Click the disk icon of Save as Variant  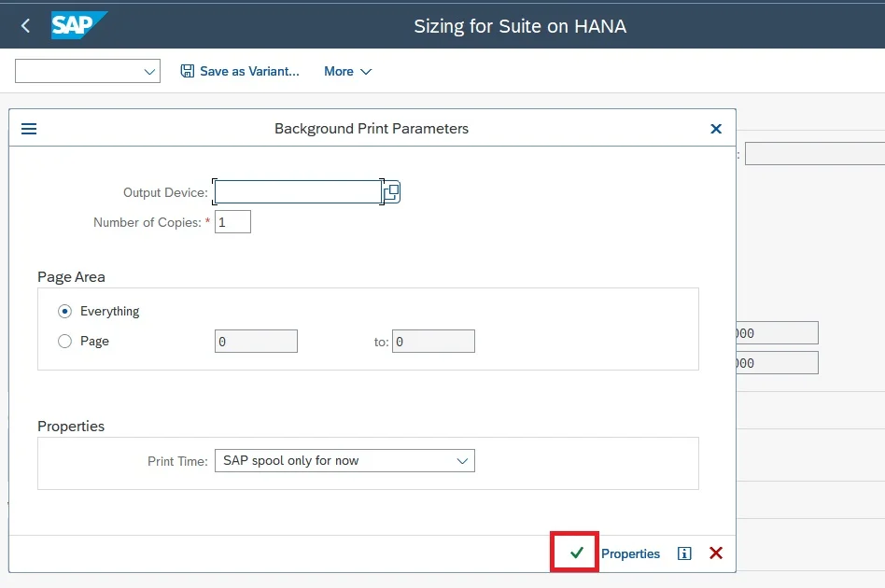coord(188,71)
